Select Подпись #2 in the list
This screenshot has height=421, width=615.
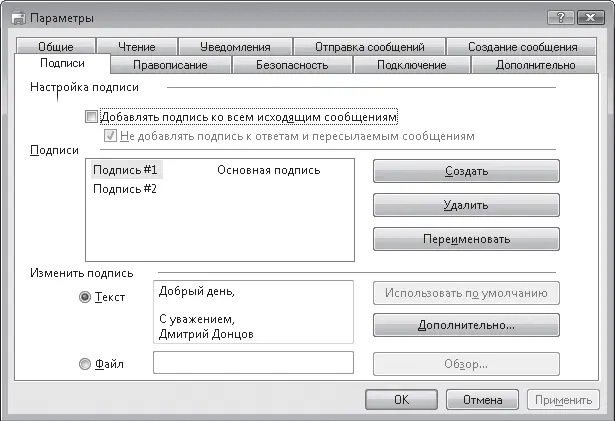point(125,189)
